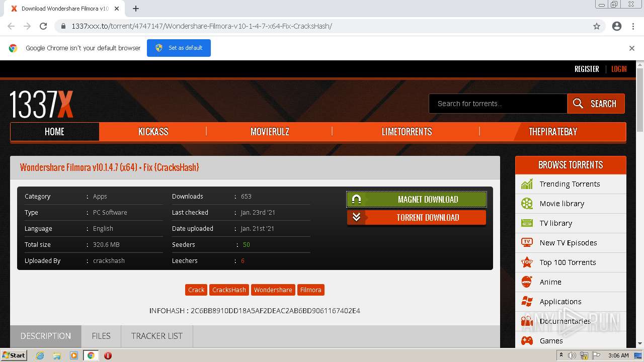Reload the page in Chrome
This screenshot has width=644, height=362.
pos(43,26)
